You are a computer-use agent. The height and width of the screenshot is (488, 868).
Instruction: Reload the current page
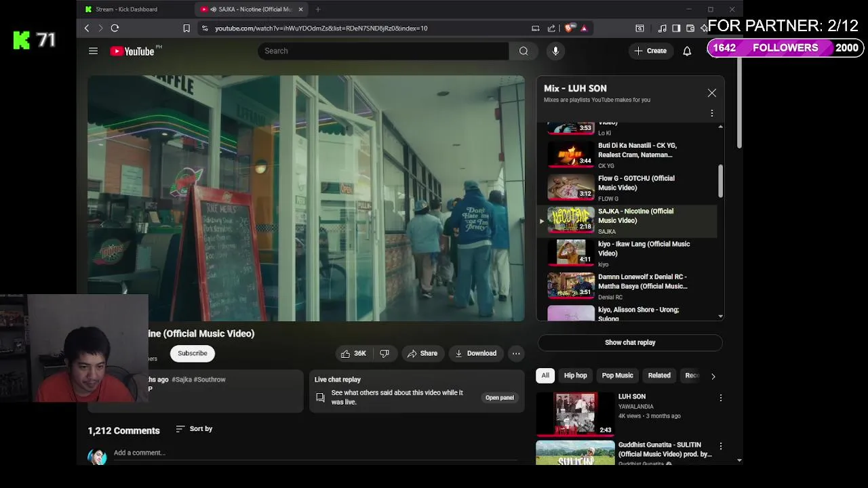click(115, 28)
